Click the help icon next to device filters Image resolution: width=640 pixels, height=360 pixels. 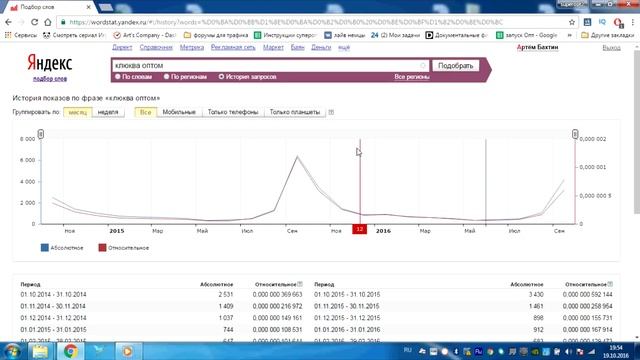click(x=331, y=112)
